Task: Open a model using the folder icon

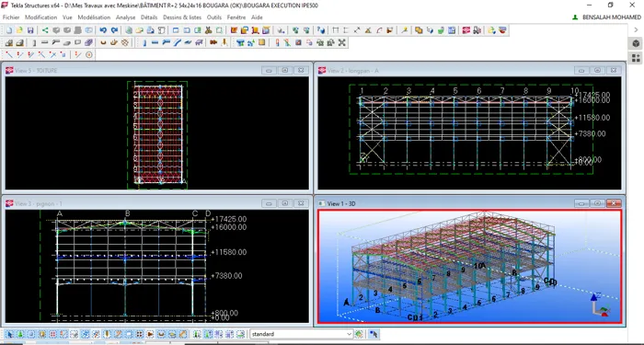Action: (x=19, y=30)
